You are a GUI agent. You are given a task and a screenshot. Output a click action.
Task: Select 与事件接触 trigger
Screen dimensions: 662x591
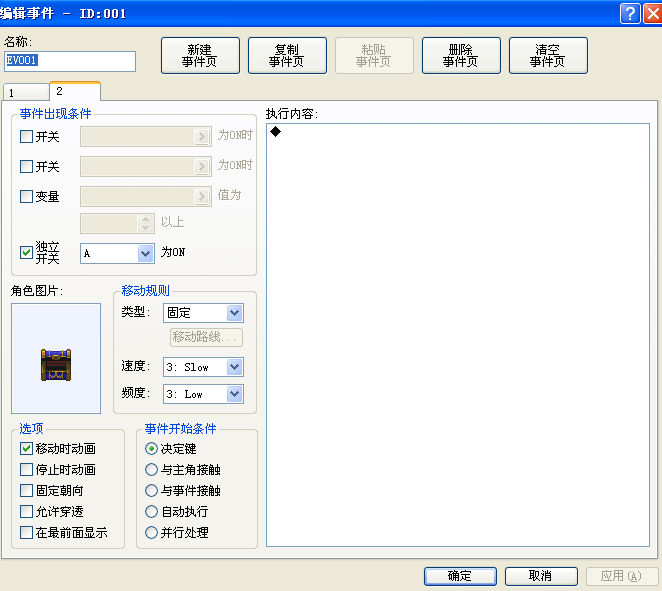click(x=151, y=491)
